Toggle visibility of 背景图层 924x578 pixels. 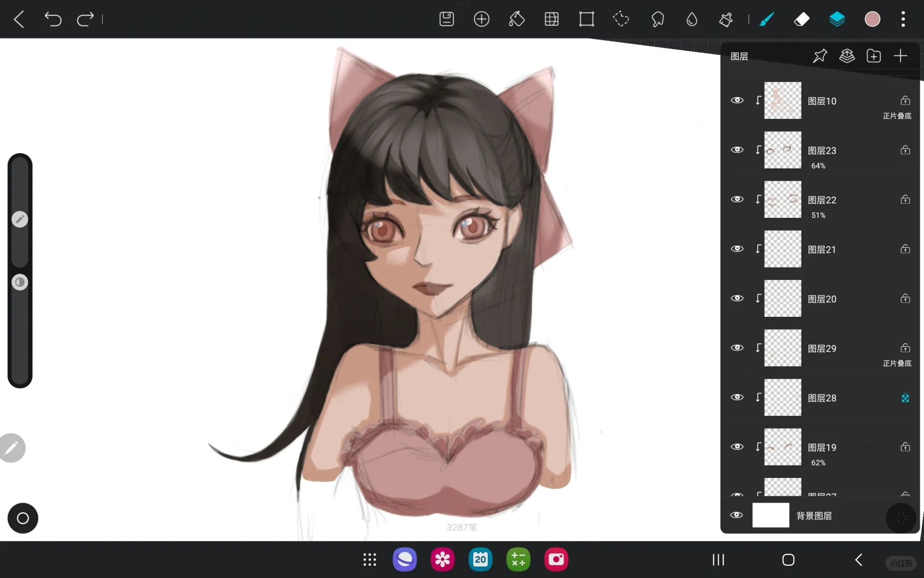tap(736, 515)
